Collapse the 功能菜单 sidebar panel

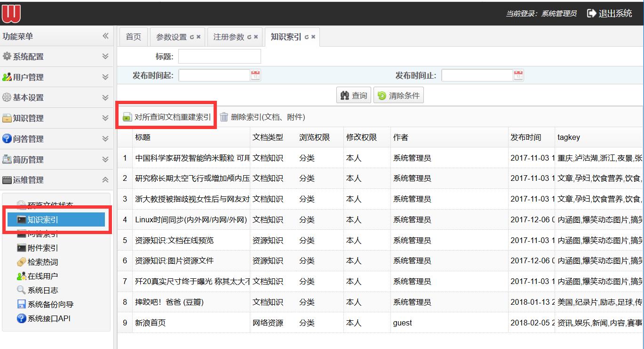pos(105,36)
